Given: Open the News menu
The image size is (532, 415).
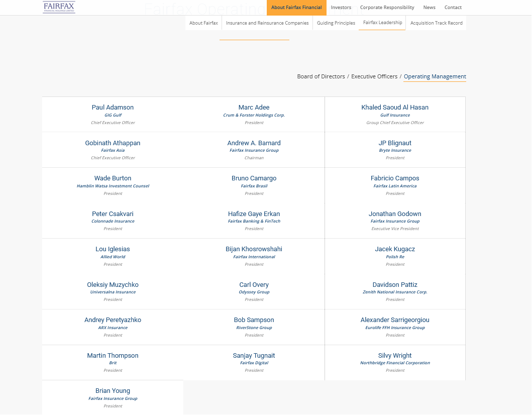Looking at the screenshot, I should point(430,8).
